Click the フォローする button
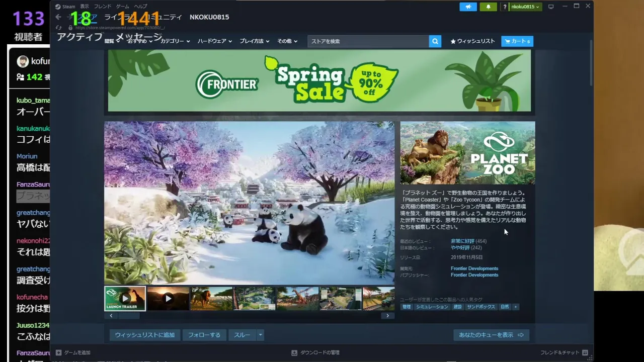 (204, 335)
